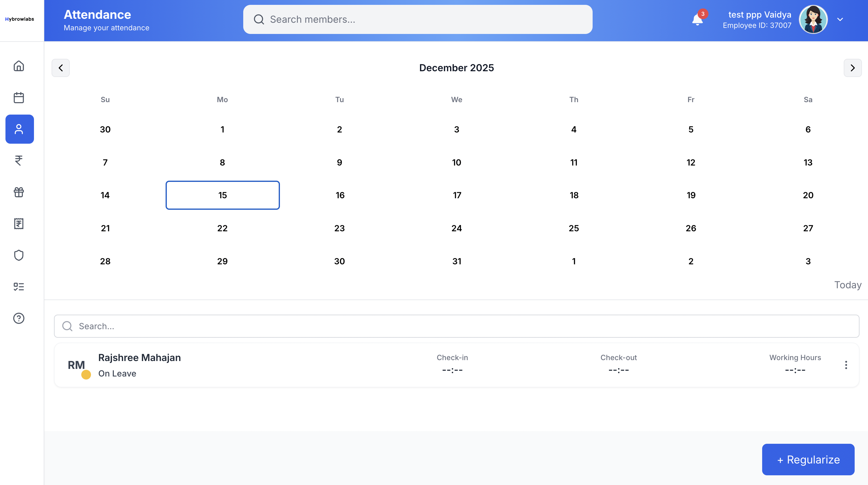Open the shield icon in the sidebar

click(19, 255)
